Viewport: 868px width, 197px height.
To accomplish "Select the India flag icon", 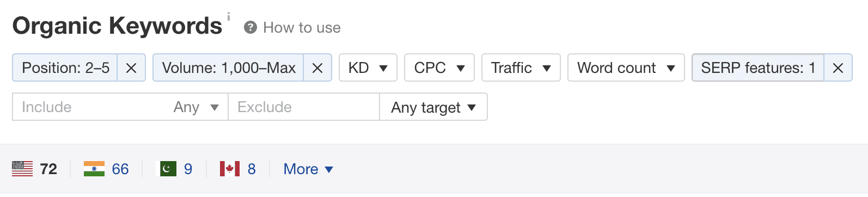I will tap(94, 169).
